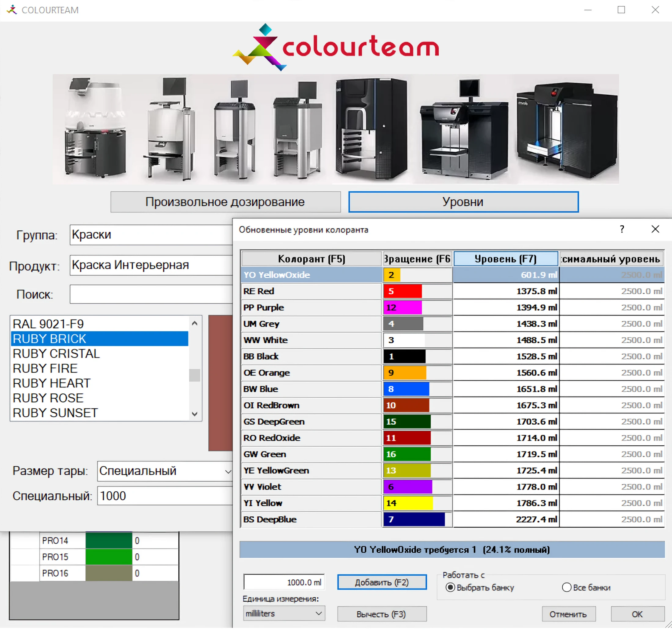Click "Добавить (F2)" to add colorant
Screen dimensions: 672x630
coord(382,582)
